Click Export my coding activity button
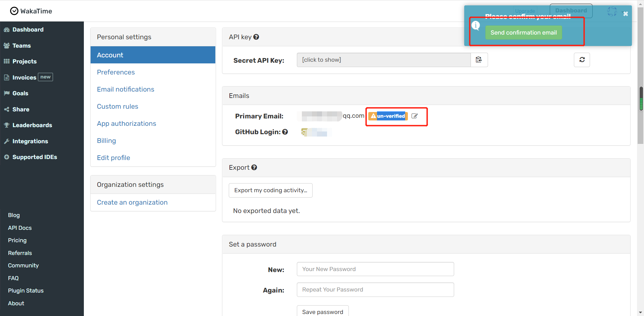This screenshot has height=316, width=644. (x=271, y=190)
